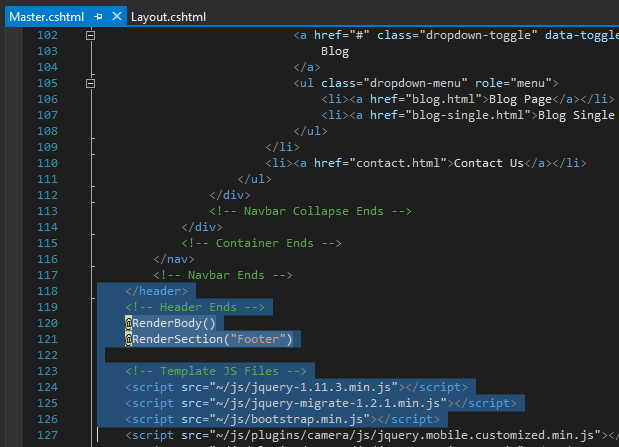Click the dropdown-menu ul tag
Image resolution: width=619 pixels, height=447 pixels.
[x=426, y=83]
